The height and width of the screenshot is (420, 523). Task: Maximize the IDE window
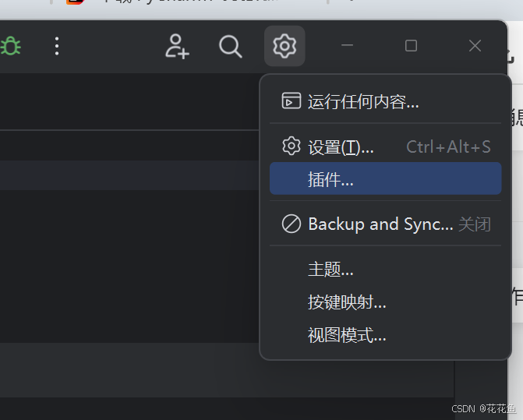(411, 46)
